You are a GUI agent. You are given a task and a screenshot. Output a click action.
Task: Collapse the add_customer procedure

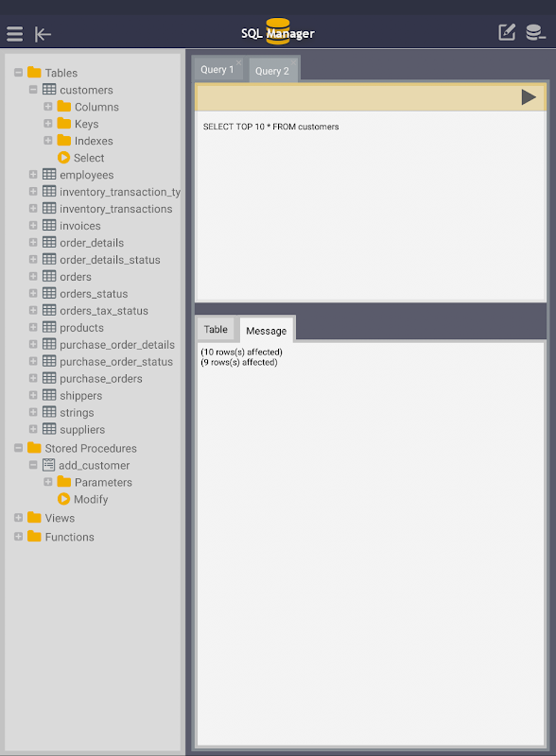coord(33,465)
